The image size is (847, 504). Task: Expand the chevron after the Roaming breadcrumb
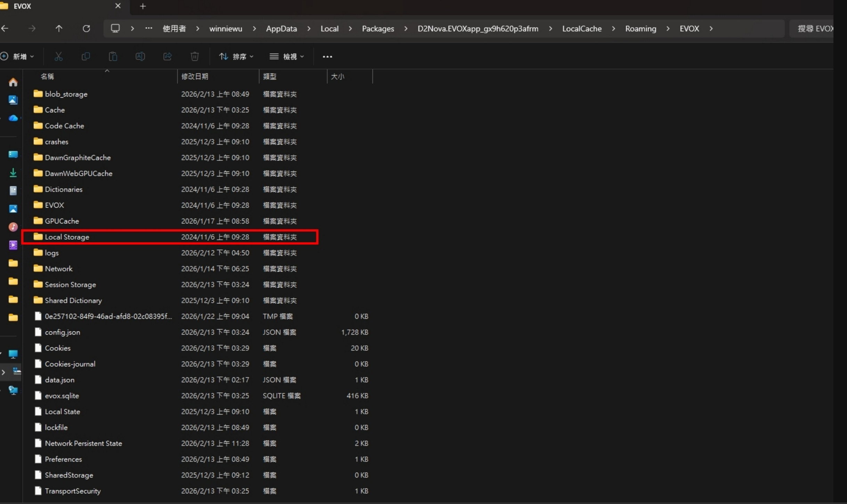click(668, 28)
